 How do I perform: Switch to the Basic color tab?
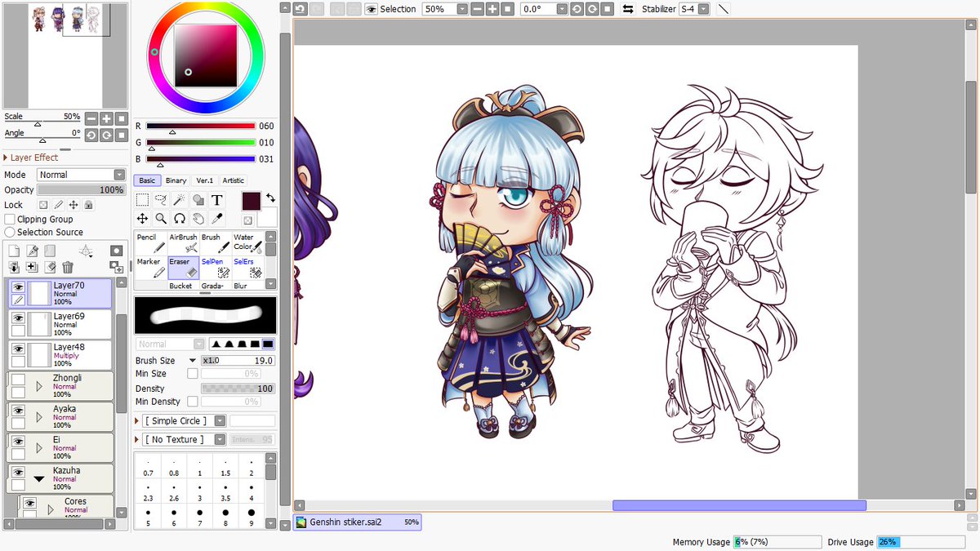(147, 180)
